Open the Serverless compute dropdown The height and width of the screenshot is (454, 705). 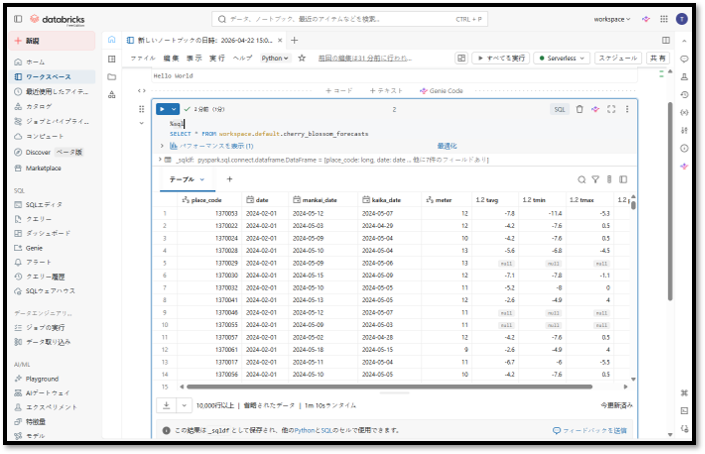click(561, 58)
